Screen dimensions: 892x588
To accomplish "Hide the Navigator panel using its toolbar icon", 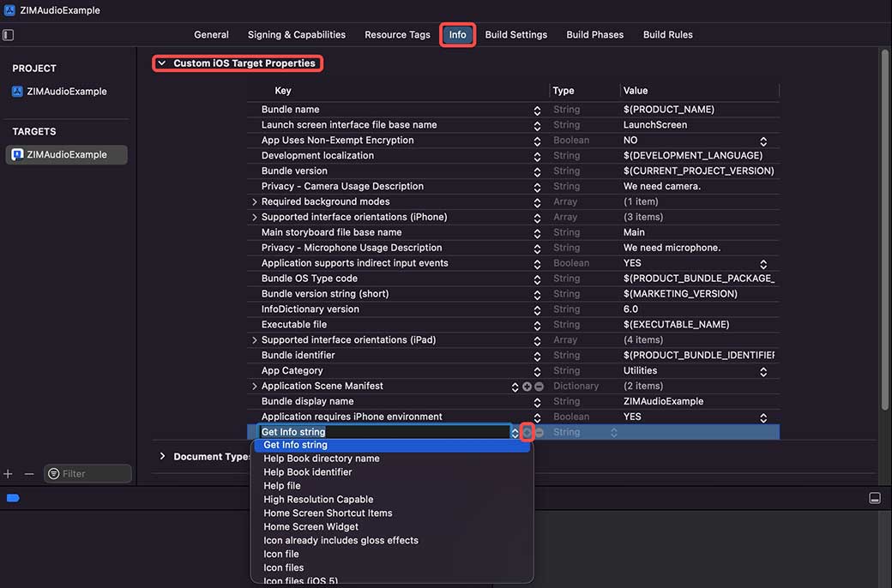I will pyautogui.click(x=9, y=33).
